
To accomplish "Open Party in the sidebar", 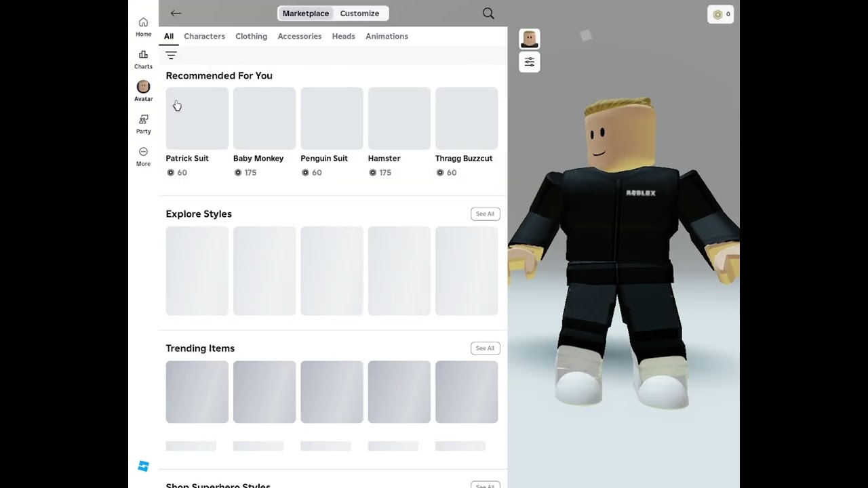I will 143,124.
